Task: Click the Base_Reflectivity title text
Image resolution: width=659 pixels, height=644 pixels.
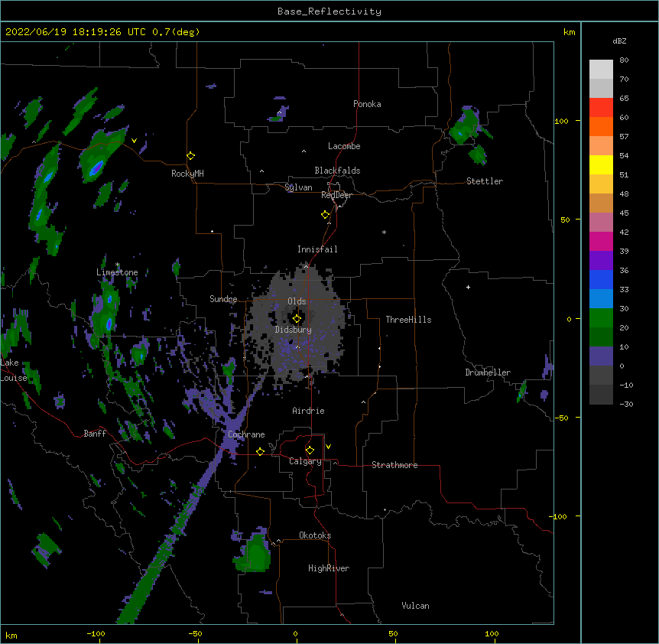Action: 329,11
